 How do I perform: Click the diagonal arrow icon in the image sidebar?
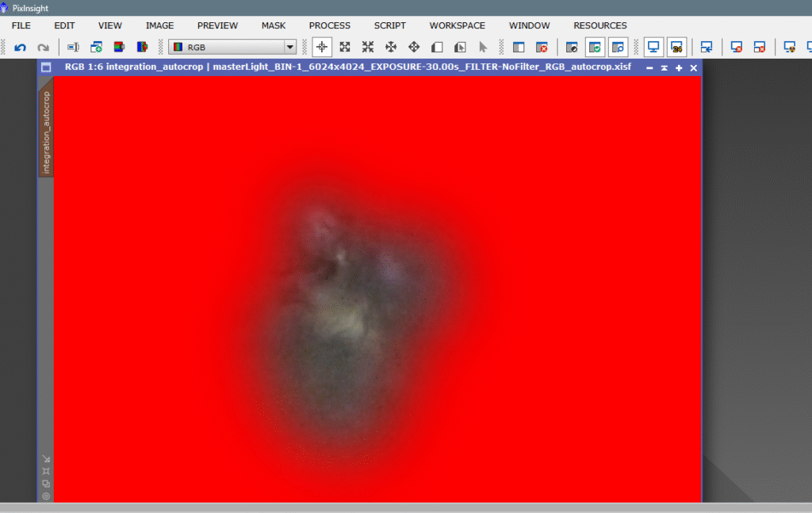click(x=46, y=458)
